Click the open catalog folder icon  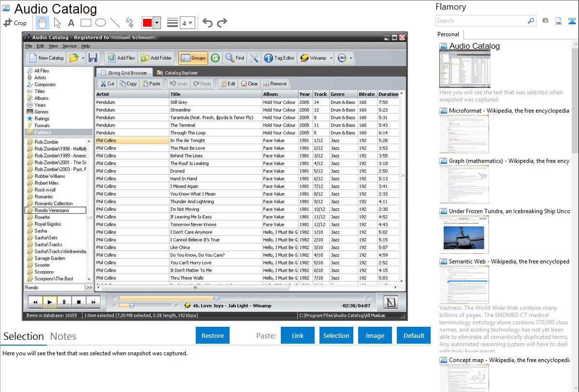pyautogui.click(x=74, y=58)
